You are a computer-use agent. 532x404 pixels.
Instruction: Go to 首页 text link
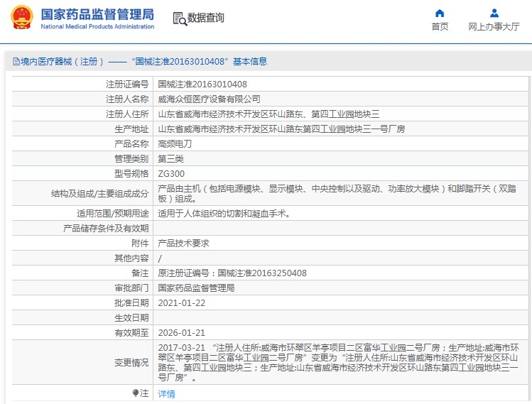440,27
